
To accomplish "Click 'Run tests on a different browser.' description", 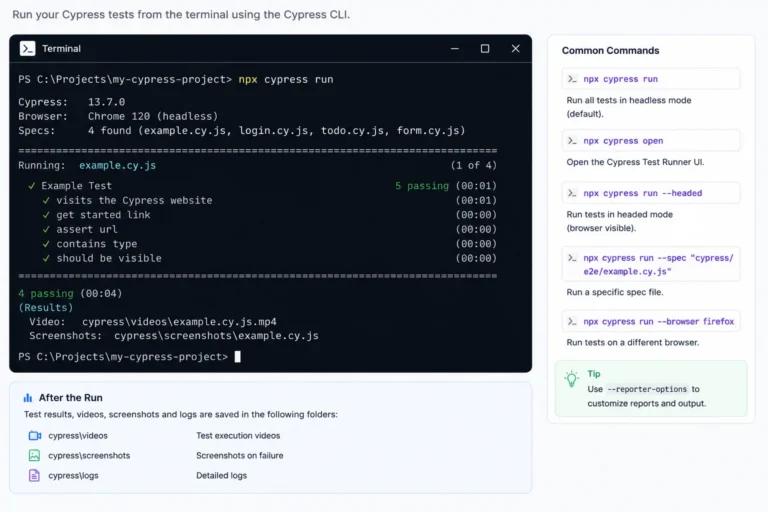I will coord(633,342).
